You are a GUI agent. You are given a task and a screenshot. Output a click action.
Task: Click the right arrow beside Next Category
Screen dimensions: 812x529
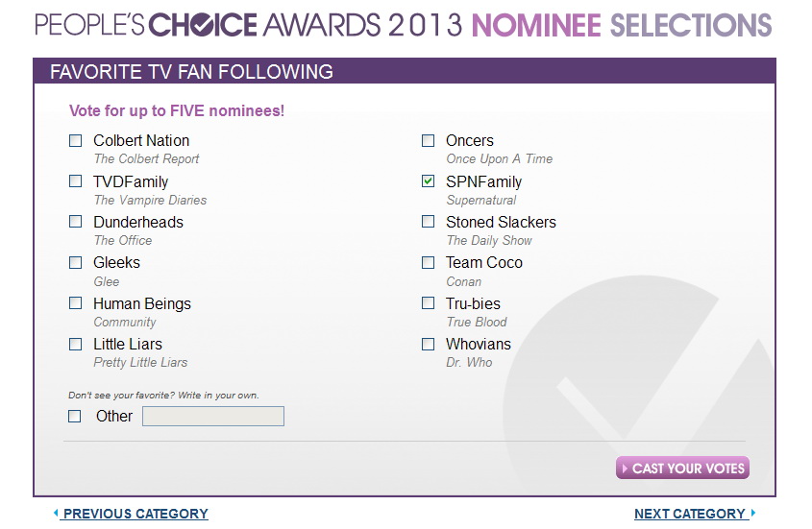753,513
